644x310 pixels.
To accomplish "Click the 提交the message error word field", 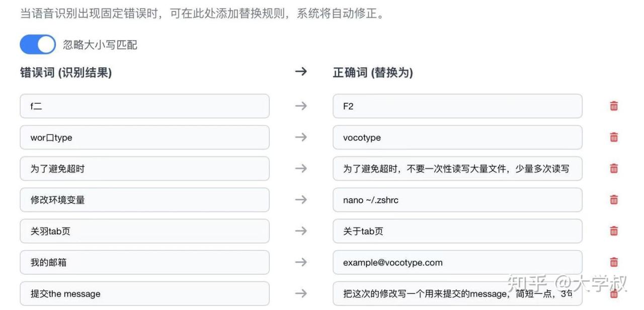I will click(144, 294).
